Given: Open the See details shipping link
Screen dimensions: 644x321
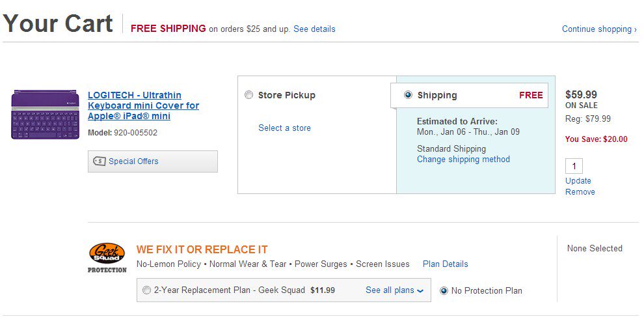Looking at the screenshot, I should [x=314, y=29].
